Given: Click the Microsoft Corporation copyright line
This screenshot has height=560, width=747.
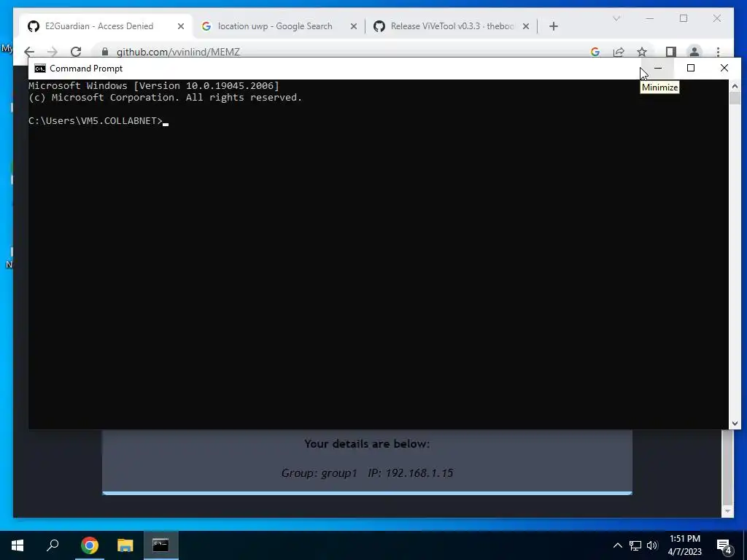Looking at the screenshot, I should pyautogui.click(x=165, y=97).
